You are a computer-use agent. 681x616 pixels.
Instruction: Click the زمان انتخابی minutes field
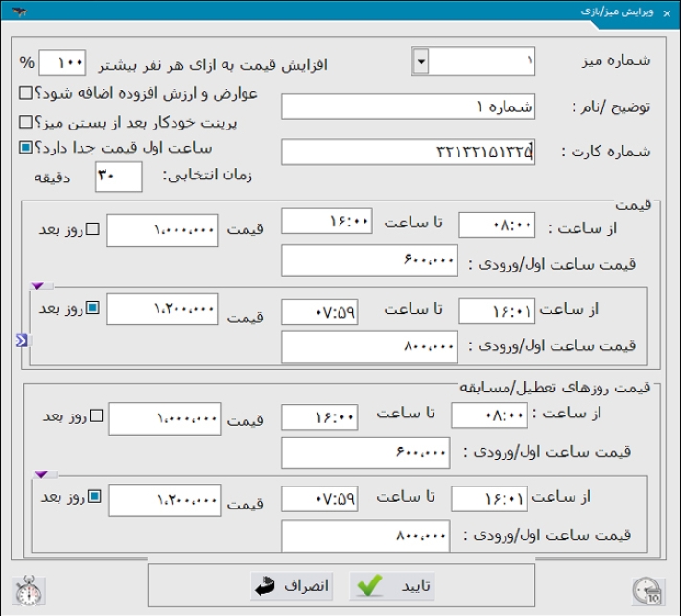118,176
